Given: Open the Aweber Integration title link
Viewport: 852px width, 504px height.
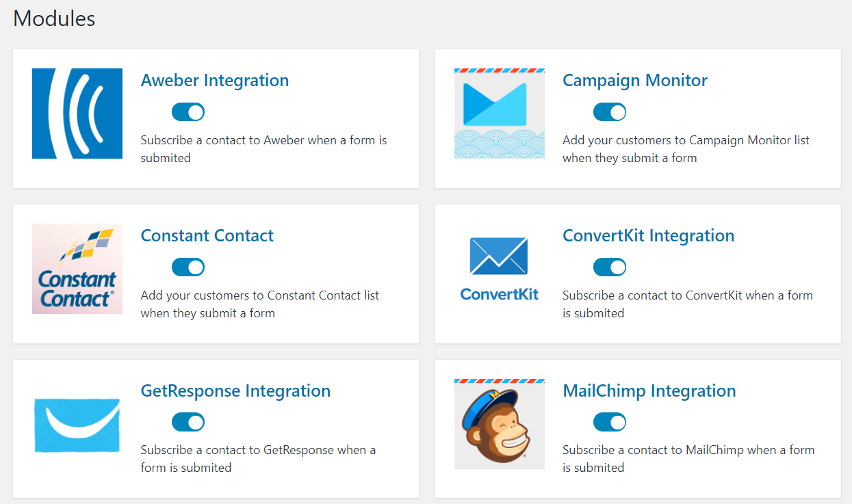Looking at the screenshot, I should (x=215, y=81).
